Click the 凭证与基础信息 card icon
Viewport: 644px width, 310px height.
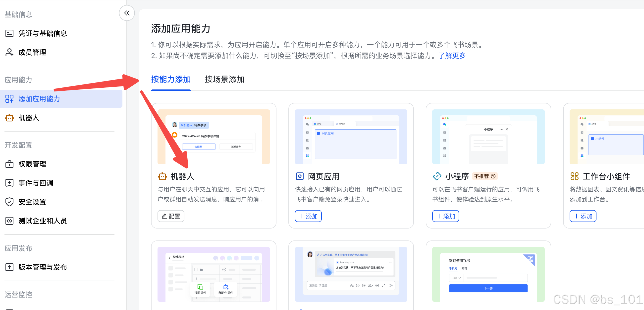point(9,33)
